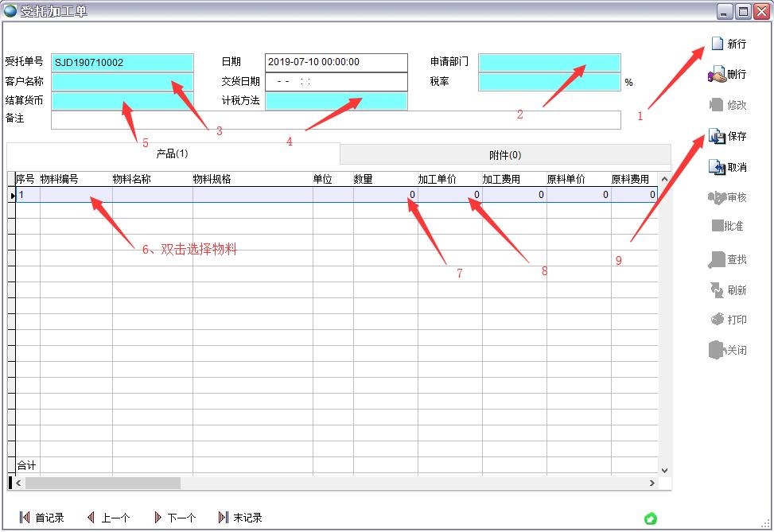The height and width of the screenshot is (532, 774).
Task: Click the 修改 (modify) icon
Action: click(x=729, y=104)
